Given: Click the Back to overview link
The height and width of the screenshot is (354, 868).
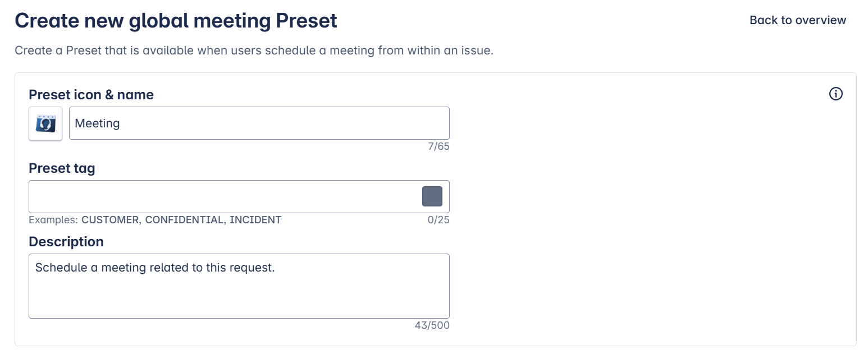Looking at the screenshot, I should click(797, 20).
